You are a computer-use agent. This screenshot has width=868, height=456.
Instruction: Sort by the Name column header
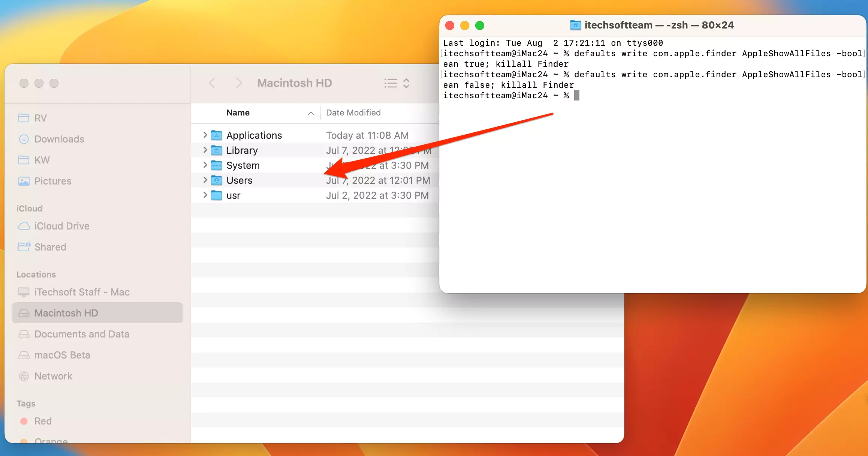pyautogui.click(x=238, y=112)
